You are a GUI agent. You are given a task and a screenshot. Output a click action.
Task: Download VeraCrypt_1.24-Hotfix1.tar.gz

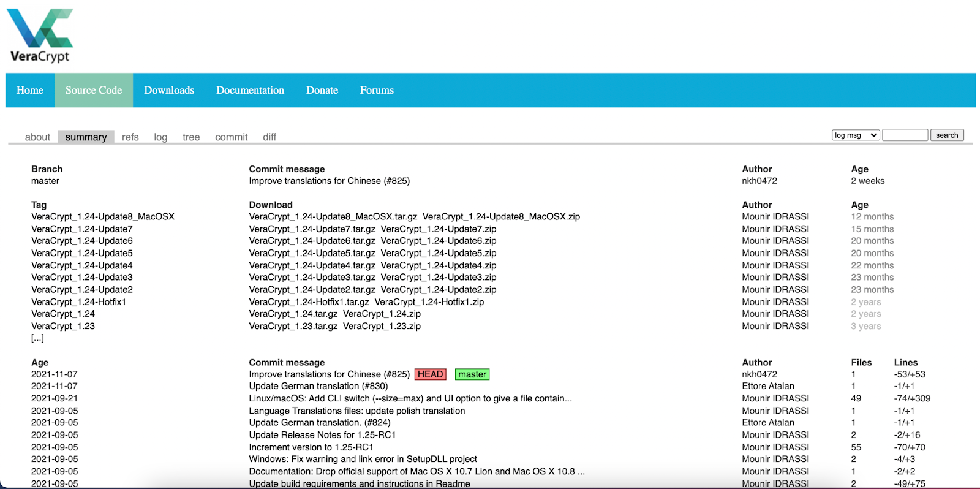309,301
